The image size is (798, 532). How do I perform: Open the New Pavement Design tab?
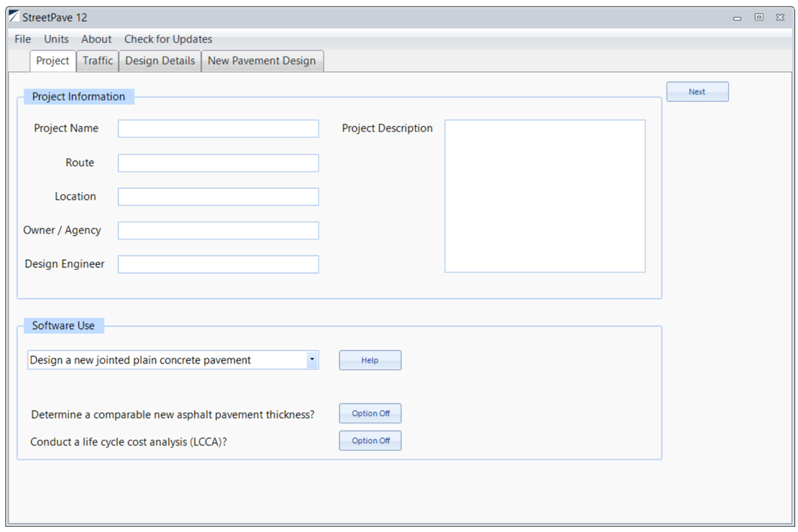pos(262,61)
